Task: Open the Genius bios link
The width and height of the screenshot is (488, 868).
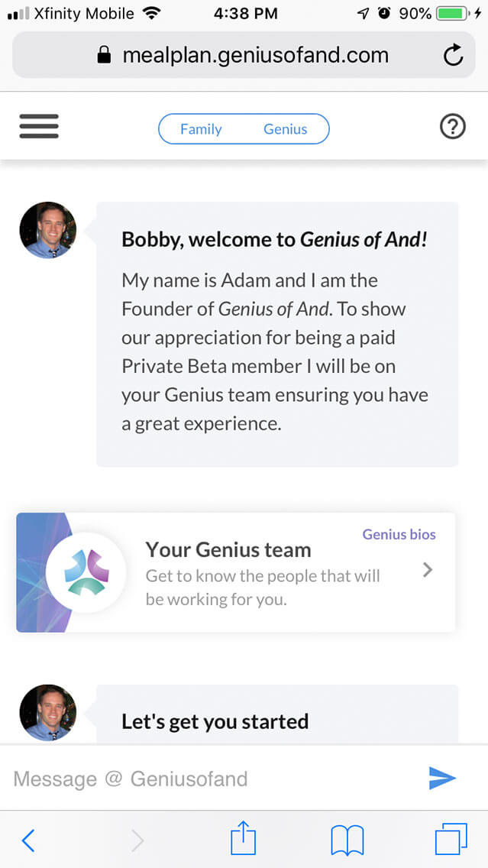Action: 399,534
